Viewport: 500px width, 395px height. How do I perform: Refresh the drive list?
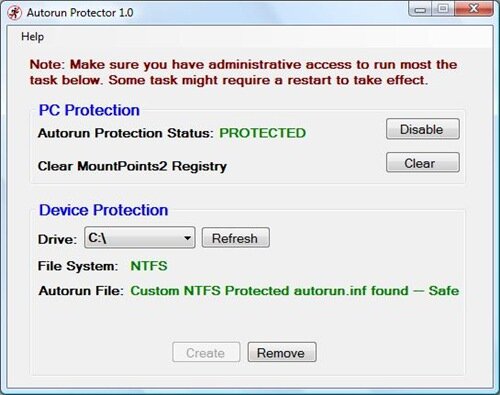236,238
